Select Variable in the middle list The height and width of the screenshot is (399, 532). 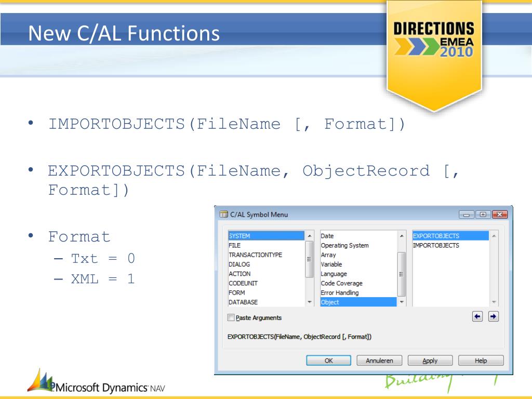click(358, 264)
